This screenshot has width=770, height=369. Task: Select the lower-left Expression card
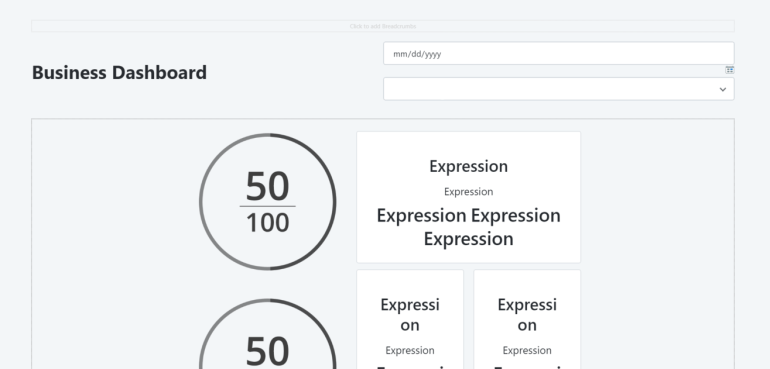(x=410, y=319)
